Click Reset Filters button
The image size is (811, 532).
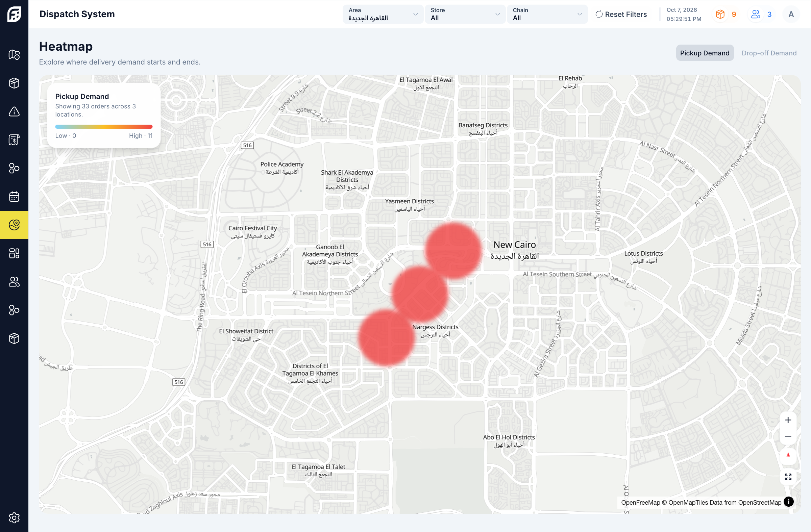(621, 14)
